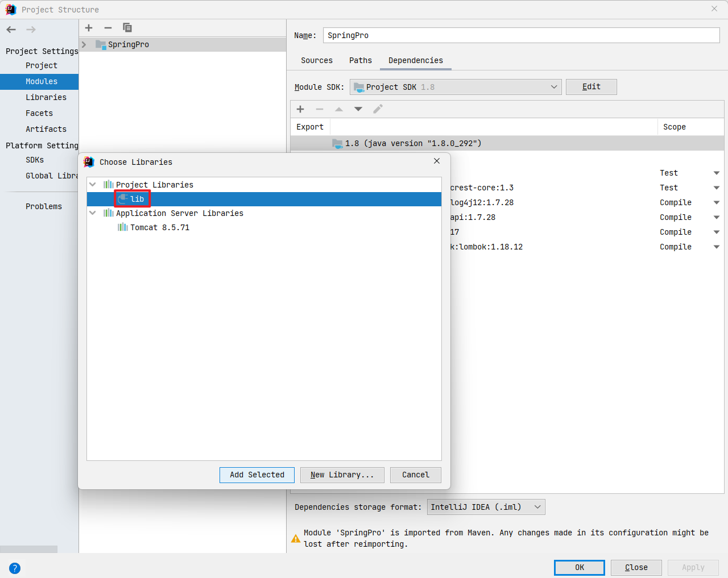Click the Edit SDK button
This screenshot has height=578, width=728.
[x=591, y=87]
